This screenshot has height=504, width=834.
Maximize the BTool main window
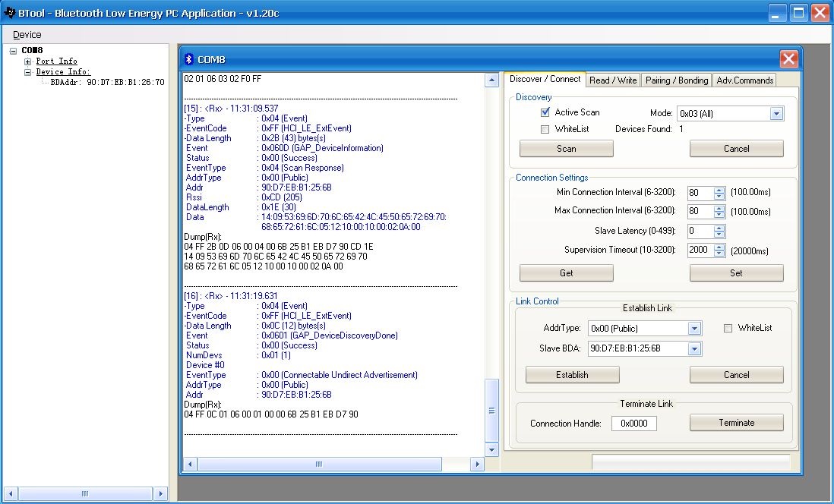click(799, 14)
